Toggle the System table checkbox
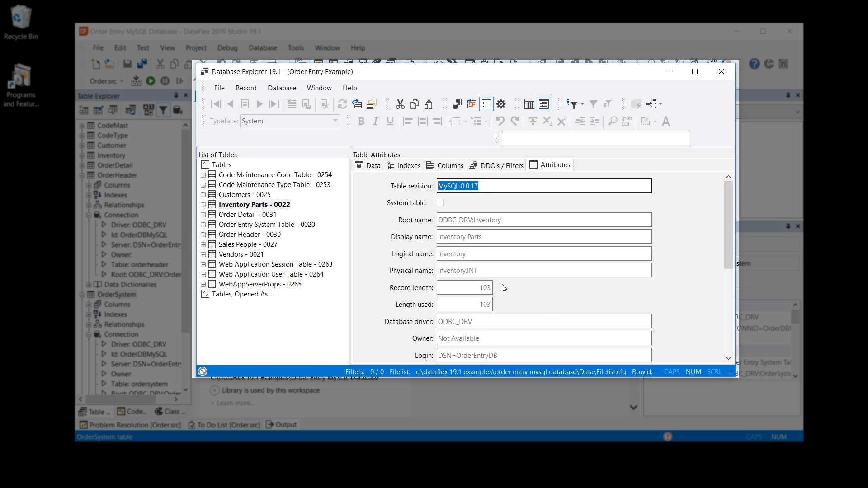Image resolution: width=868 pixels, height=488 pixels. pyautogui.click(x=440, y=203)
